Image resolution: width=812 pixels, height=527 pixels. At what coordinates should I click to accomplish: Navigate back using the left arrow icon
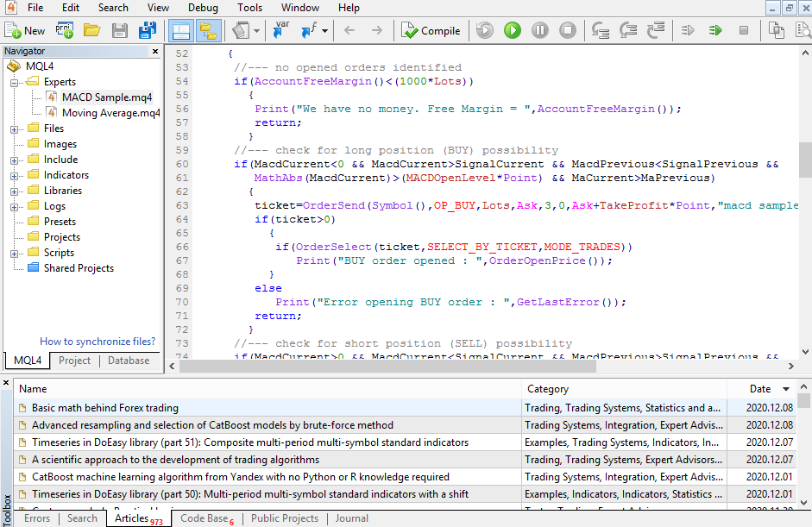[x=349, y=30]
